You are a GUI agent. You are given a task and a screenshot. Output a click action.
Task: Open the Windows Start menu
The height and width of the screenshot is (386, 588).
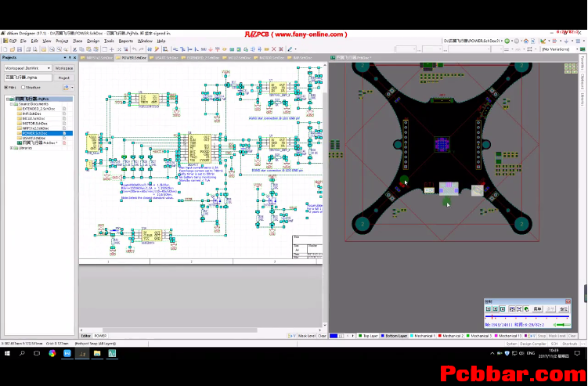coord(7,353)
